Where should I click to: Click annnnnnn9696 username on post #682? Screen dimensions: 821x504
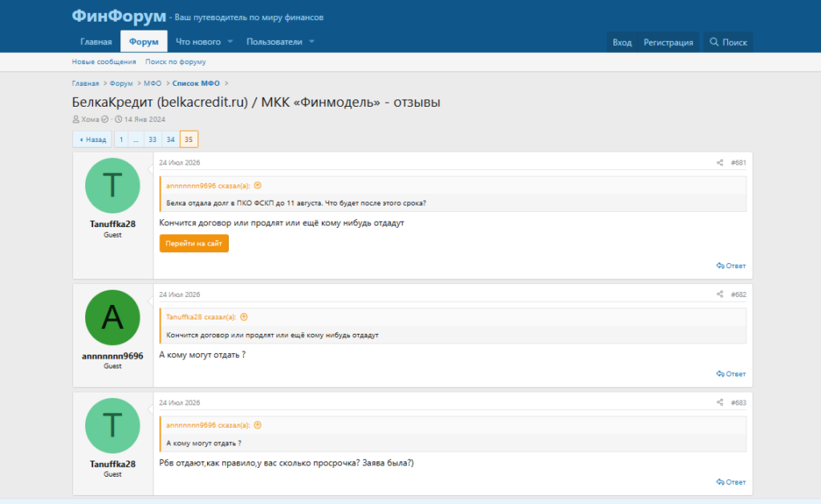click(x=112, y=356)
